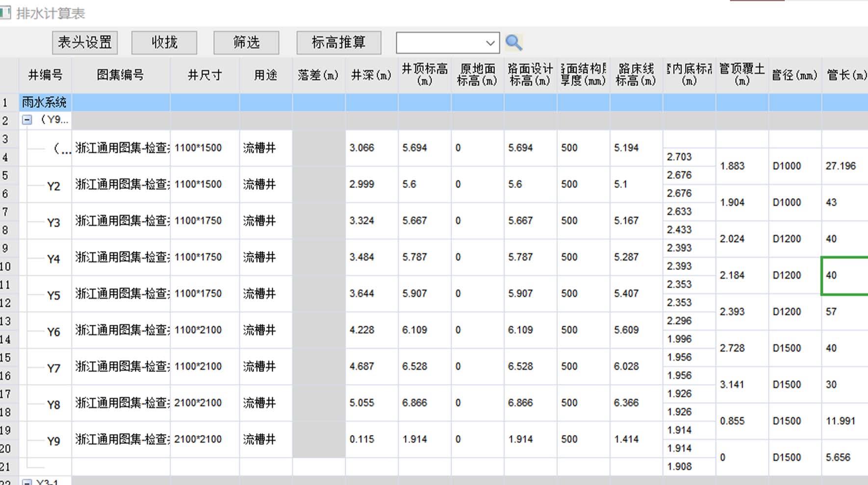Viewport: 868px width, 485px height.
Task: Collapse the (Y9... tree group
Action: [27, 120]
